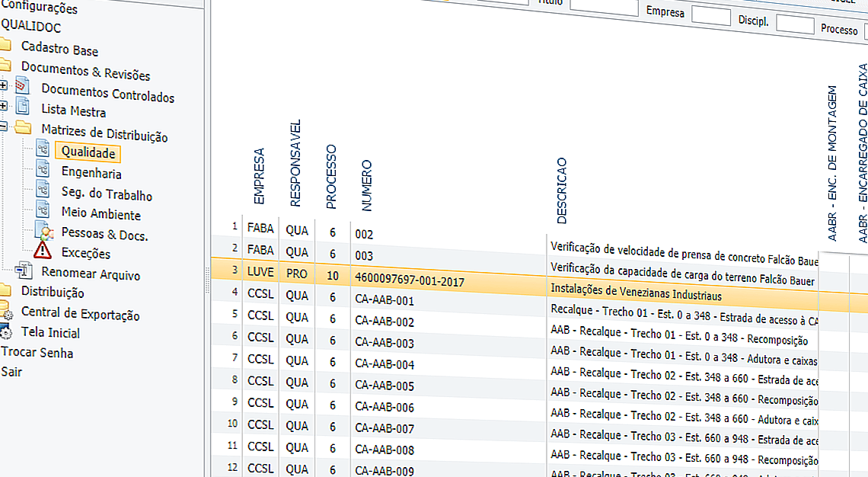Open the Meio Ambiente matrix icon

(x=43, y=213)
